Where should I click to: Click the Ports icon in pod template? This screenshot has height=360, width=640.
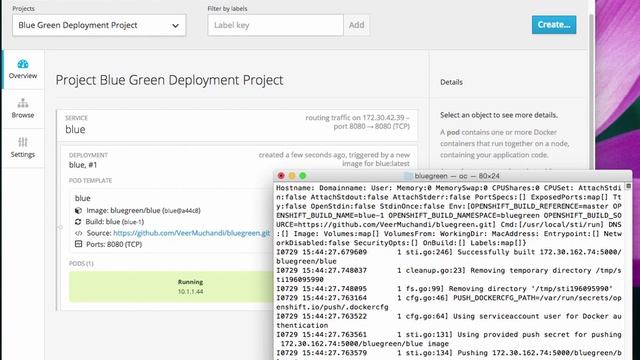pos(78,244)
